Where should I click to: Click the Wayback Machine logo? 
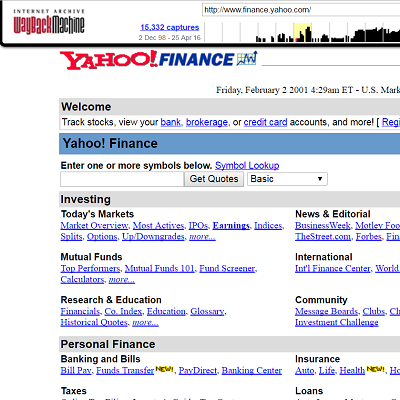tap(49, 22)
